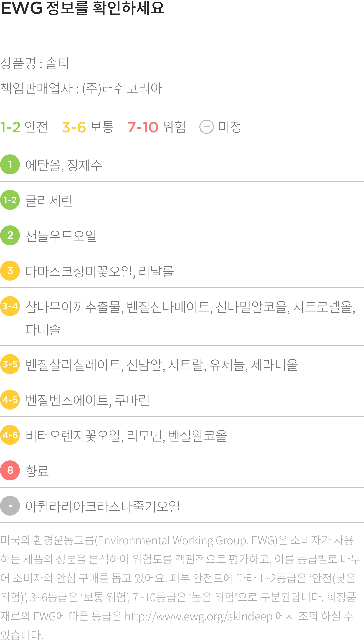Select the 7-10 위험 legend label
Viewport: 364px width, 642px height.
[x=156, y=127]
